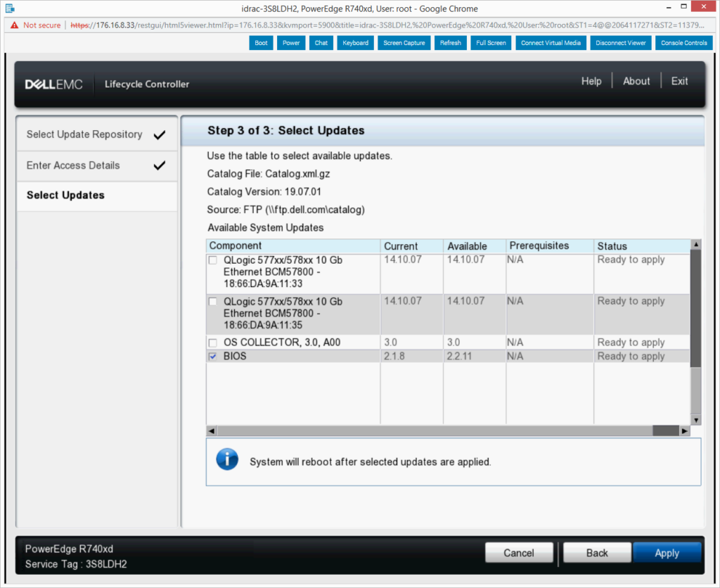Viewport: 720px width, 588px height.
Task: Select BIOS current version 2.1.8
Action: point(394,357)
